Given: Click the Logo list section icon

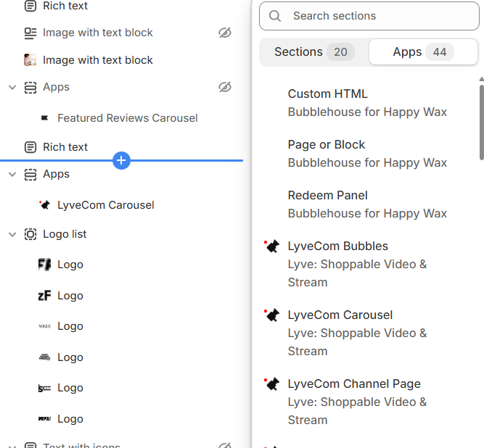Looking at the screenshot, I should [x=30, y=234].
